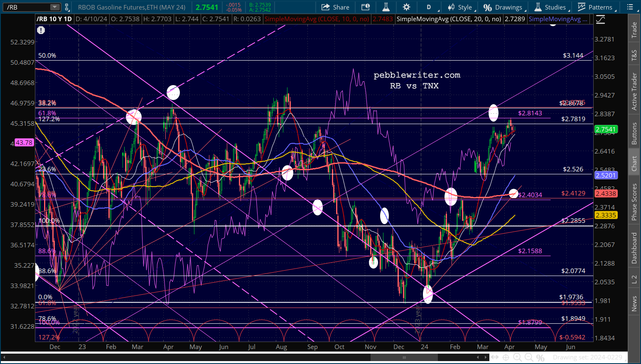Click the Share button
This screenshot has height=364, width=641.
[336, 7]
